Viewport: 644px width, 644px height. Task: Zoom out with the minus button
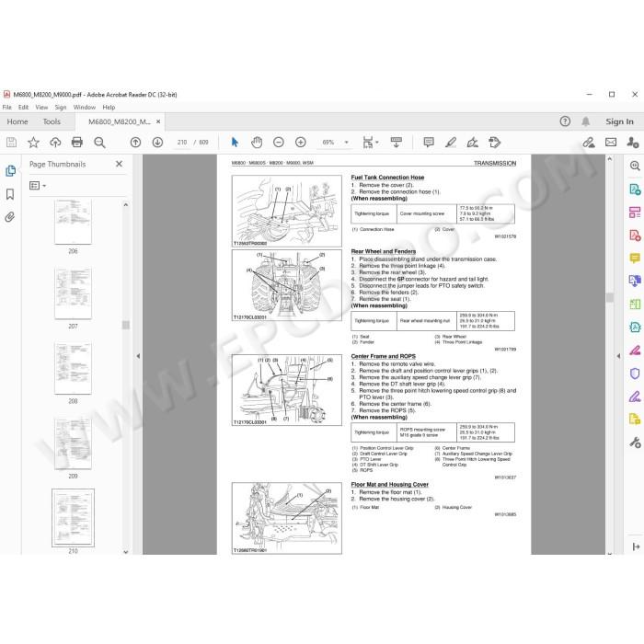(279, 143)
